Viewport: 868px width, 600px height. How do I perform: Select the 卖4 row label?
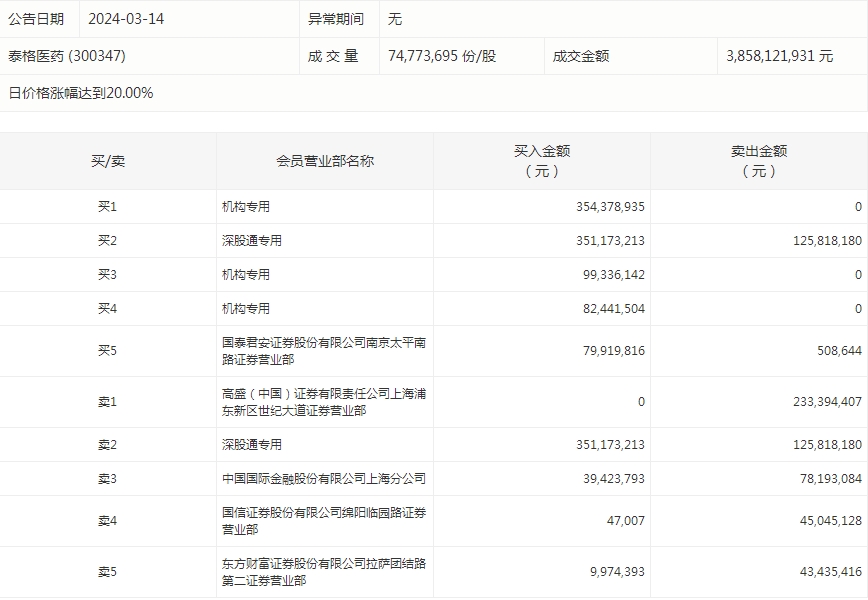tap(107, 520)
